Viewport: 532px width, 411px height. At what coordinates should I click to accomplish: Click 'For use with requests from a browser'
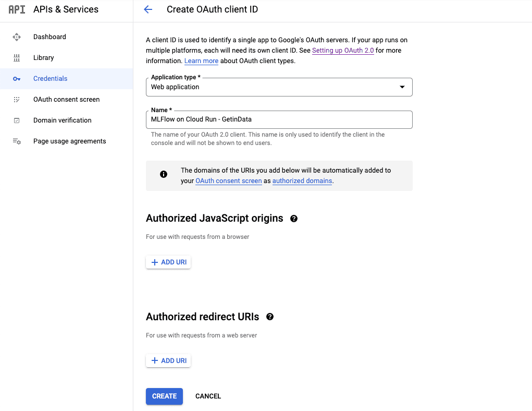point(197,237)
